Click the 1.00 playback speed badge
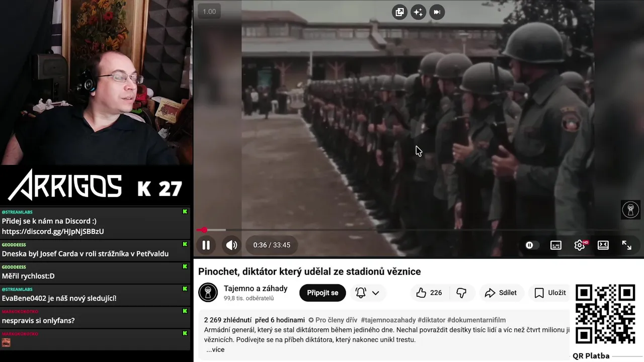This screenshot has width=644, height=362. [209, 12]
